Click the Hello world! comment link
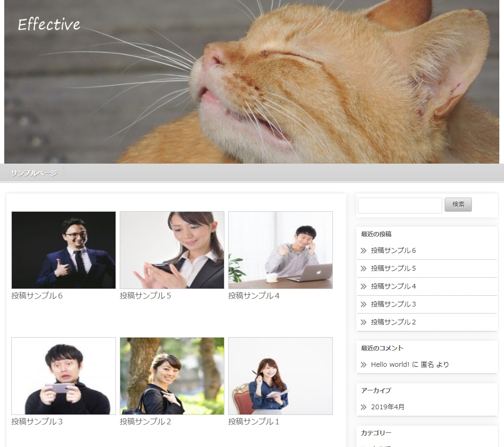Screen dimensions: 504x447 click(x=390, y=364)
